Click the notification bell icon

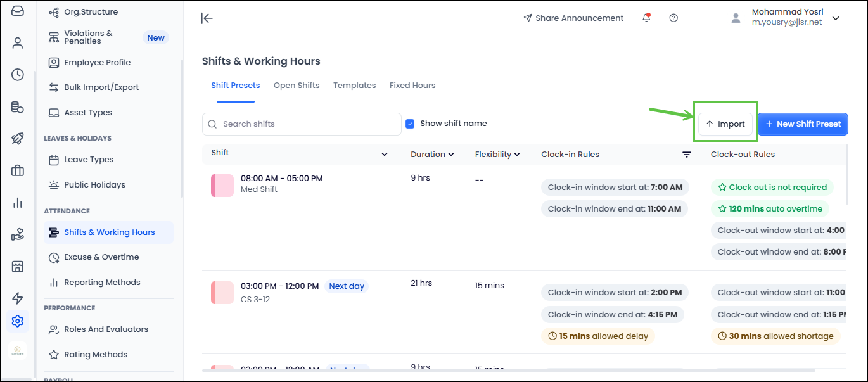coord(646,18)
